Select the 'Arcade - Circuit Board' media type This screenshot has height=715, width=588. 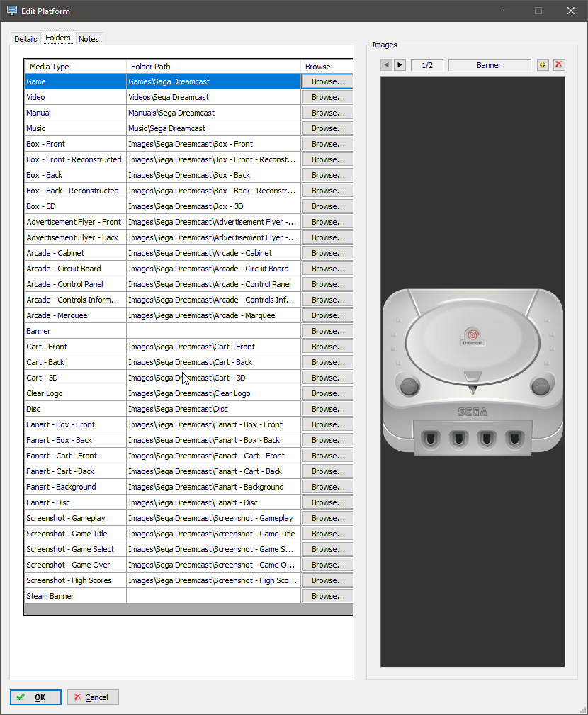tap(75, 269)
